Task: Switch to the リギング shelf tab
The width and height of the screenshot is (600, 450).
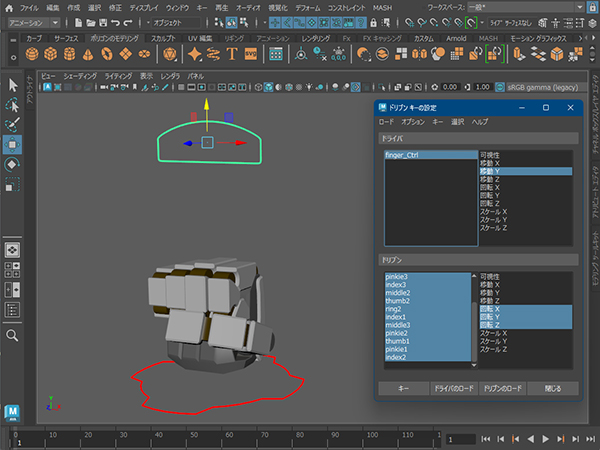Action: pyautogui.click(x=233, y=38)
